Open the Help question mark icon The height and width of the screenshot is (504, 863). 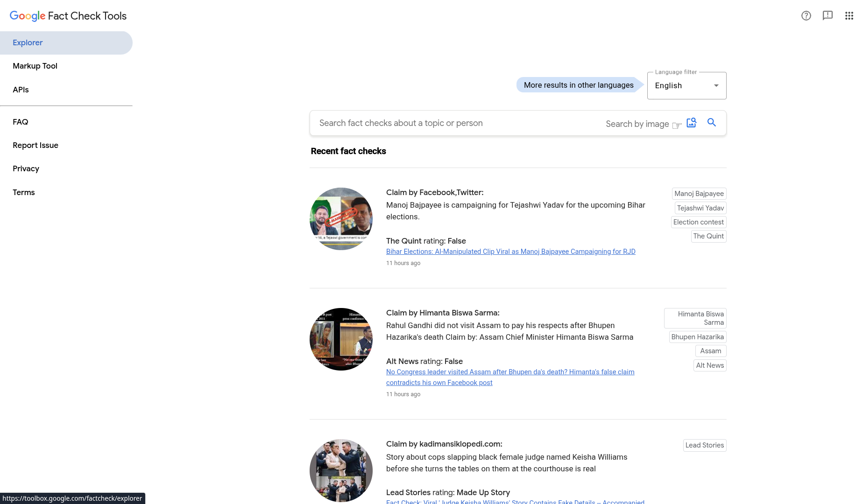point(806,16)
